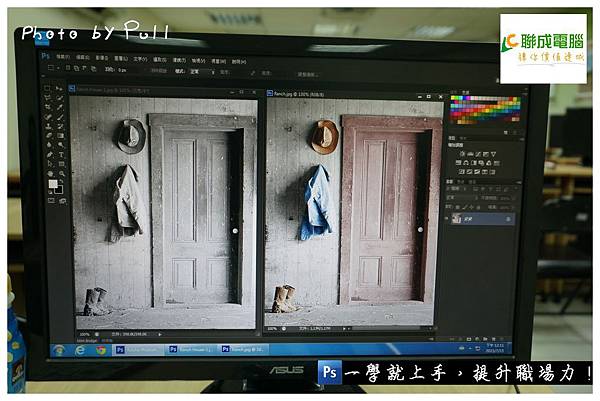Image resolution: width=600 pixels, height=401 pixels.
Task: Switch to the Paths tab
Action: point(474,182)
